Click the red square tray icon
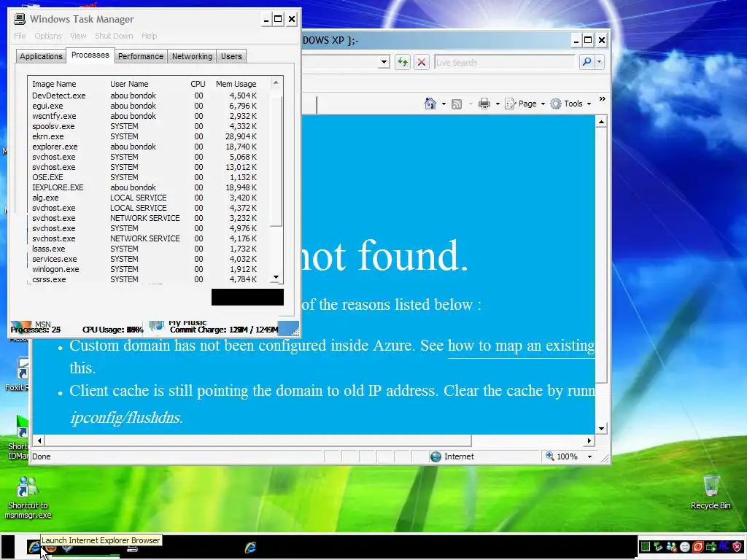 [x=698, y=547]
